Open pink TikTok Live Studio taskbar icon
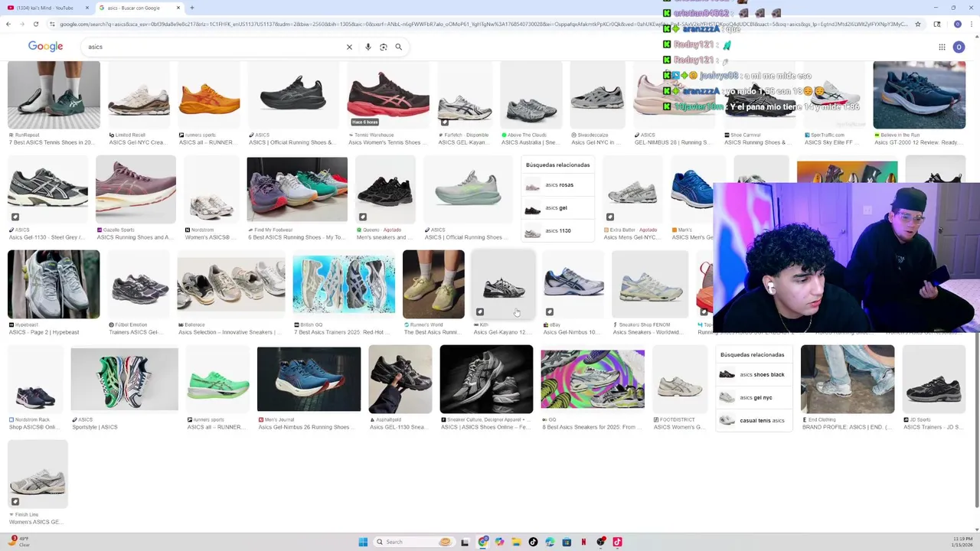 pyautogui.click(x=617, y=542)
